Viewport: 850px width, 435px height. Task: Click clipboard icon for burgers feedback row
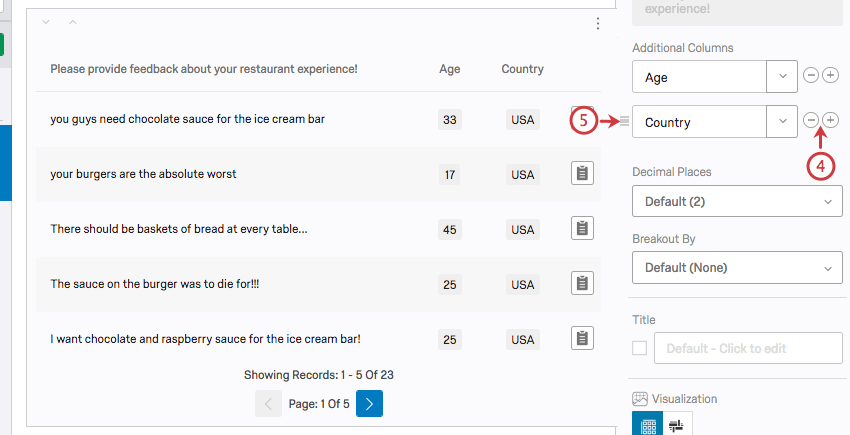click(582, 174)
